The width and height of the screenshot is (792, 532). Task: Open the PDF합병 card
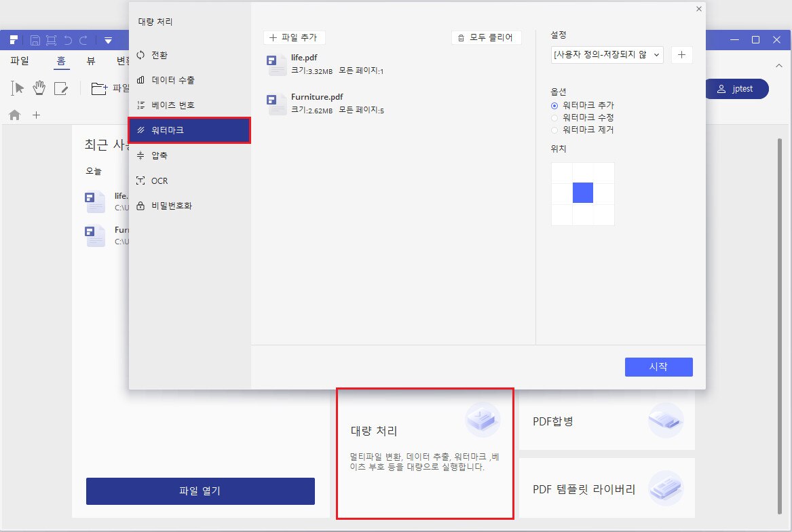click(x=607, y=421)
